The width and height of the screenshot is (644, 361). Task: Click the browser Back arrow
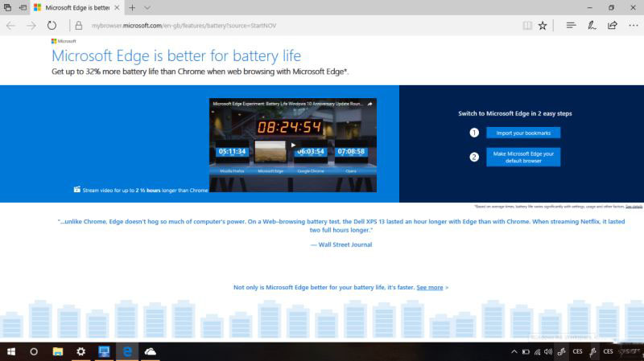[x=10, y=25]
